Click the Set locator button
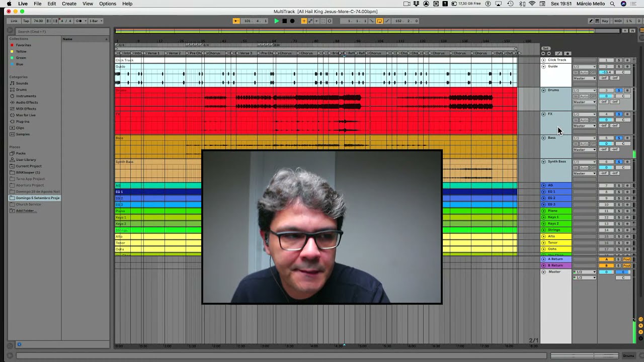The height and width of the screenshot is (362, 644). tap(545, 48)
